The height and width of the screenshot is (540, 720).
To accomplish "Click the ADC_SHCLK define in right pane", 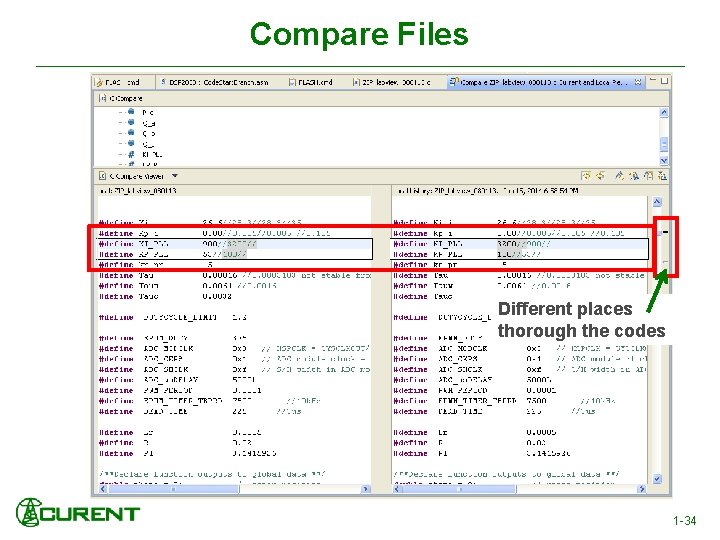I will (x=520, y=370).
